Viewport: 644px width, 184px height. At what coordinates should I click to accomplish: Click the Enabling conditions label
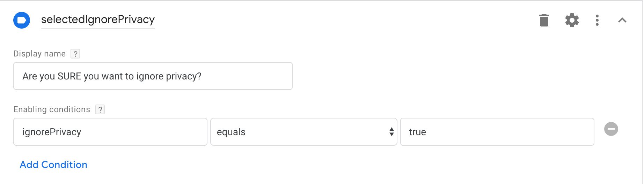tap(52, 109)
